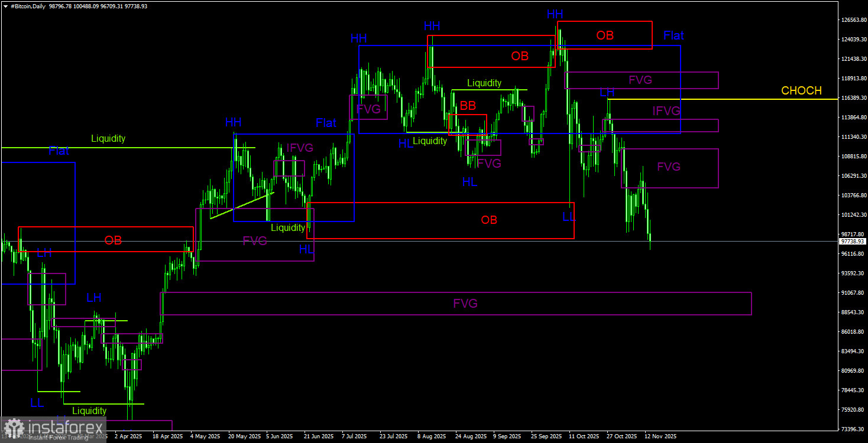This screenshot has width=868, height=443.
Task: Click the 73396.30 price axis label
Action: (x=851, y=429)
